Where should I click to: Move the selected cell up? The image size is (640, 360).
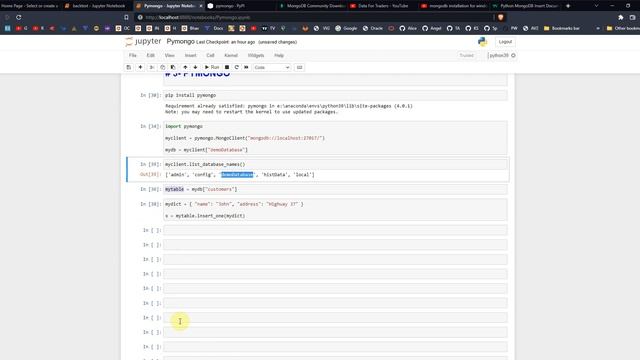[x=185, y=67]
